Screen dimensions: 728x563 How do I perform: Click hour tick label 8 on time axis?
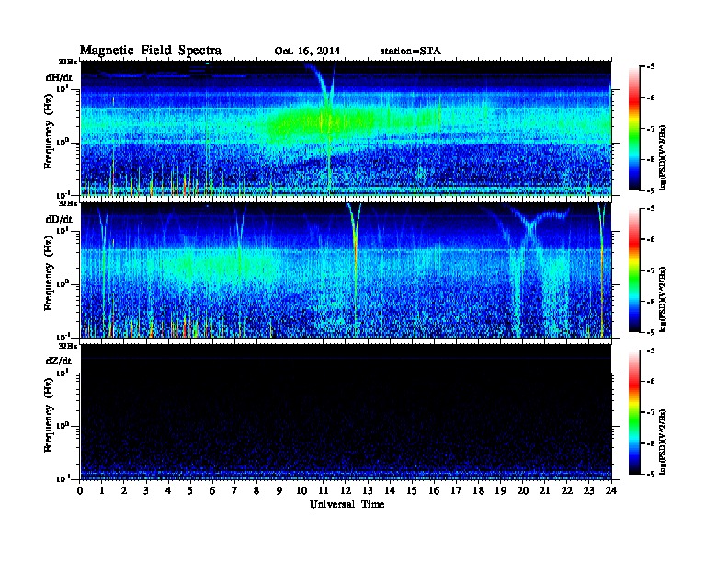(256, 491)
